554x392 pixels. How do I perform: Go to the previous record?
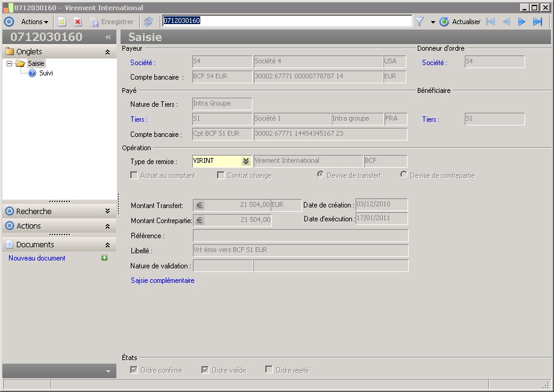[x=506, y=22]
